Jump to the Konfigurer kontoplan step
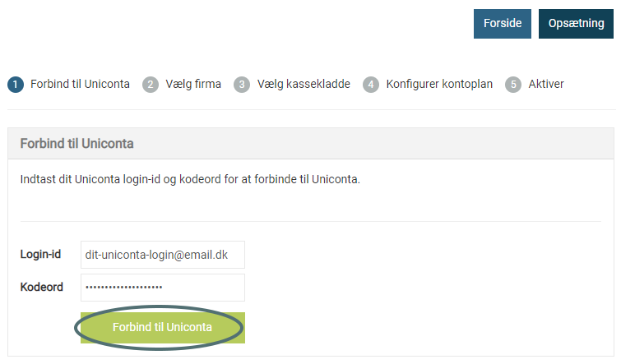The height and width of the screenshot is (364, 621). (x=439, y=84)
